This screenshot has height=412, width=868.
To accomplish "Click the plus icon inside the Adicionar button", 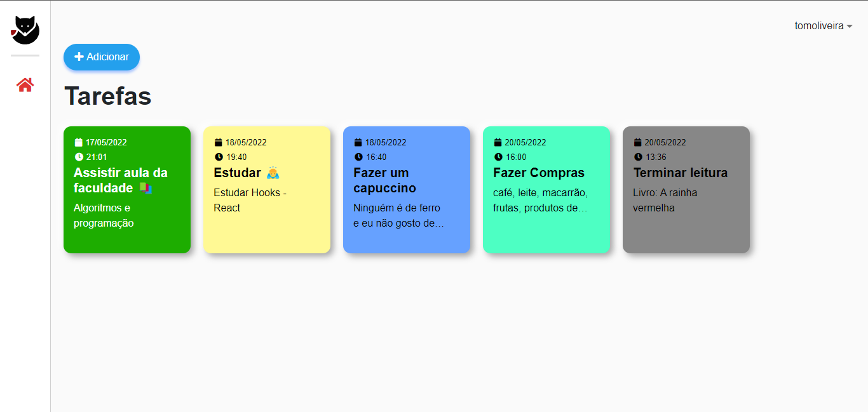I will [x=79, y=56].
